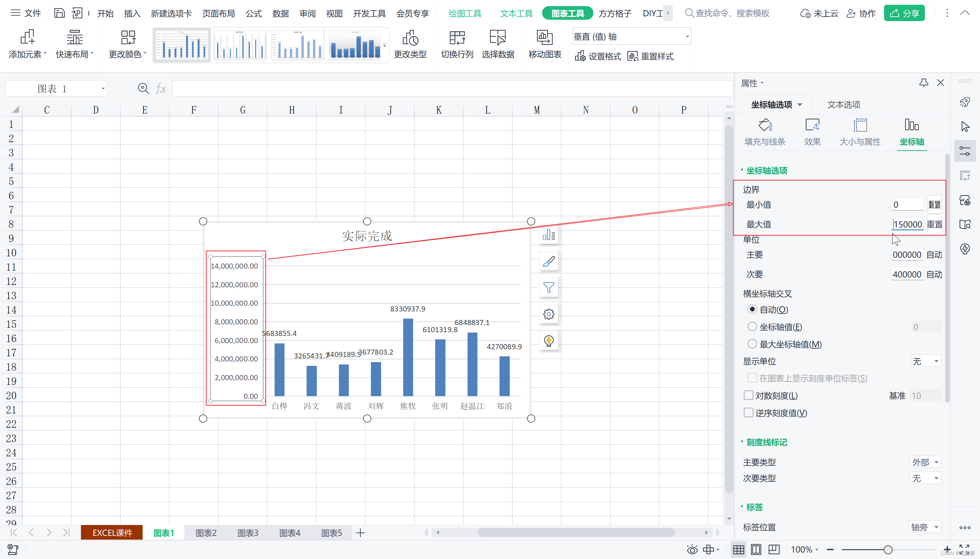Click the horizontal scrollbar thumb
Screen dimensions: 980x559
tap(576, 532)
